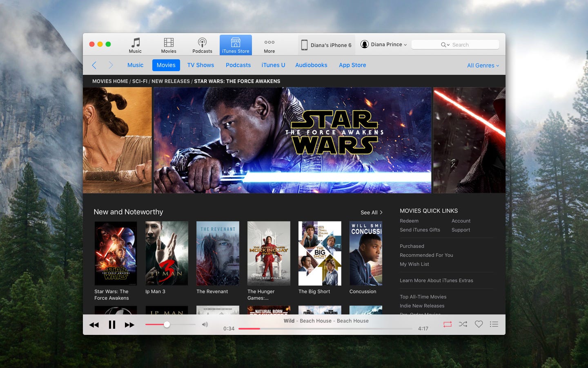Adjust the volume slider knob
Screen dimensions: 588x368
167,324
